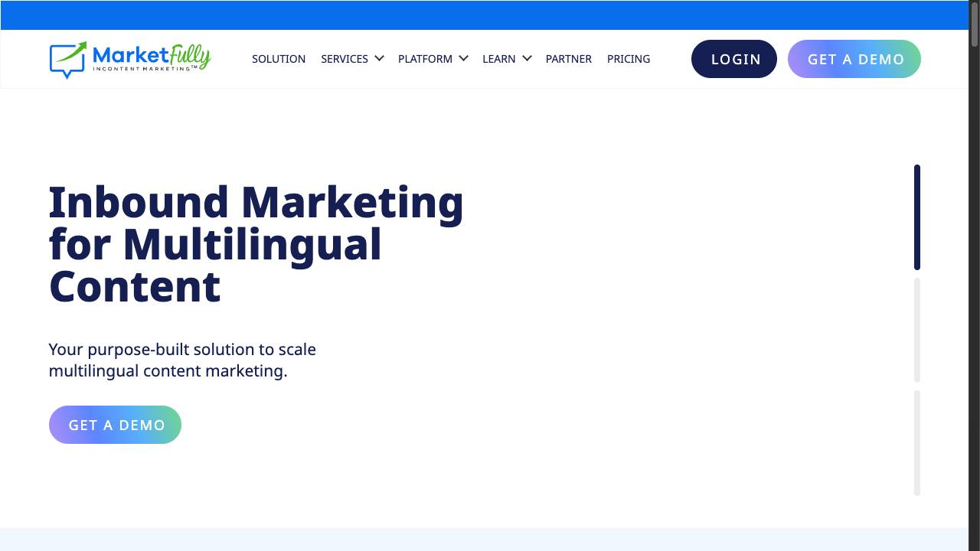Click Get a Demo in header
The image size is (980, 551).
pyautogui.click(x=854, y=59)
